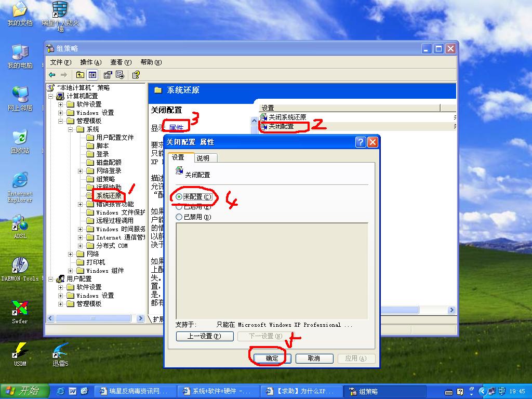
Task: Switch to 系统+软件+硬件 taskbar window
Action: pos(218,391)
